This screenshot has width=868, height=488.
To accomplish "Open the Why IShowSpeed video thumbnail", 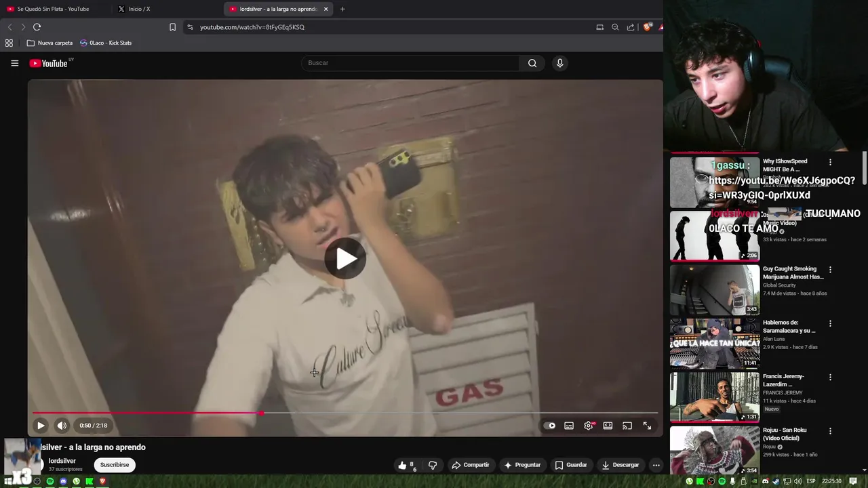I will point(715,182).
